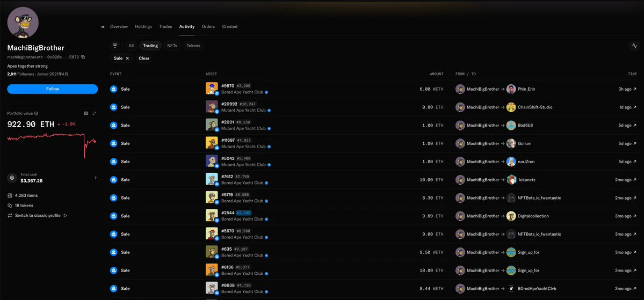Click 6bd6b8 buyer avatar

(x=511, y=125)
